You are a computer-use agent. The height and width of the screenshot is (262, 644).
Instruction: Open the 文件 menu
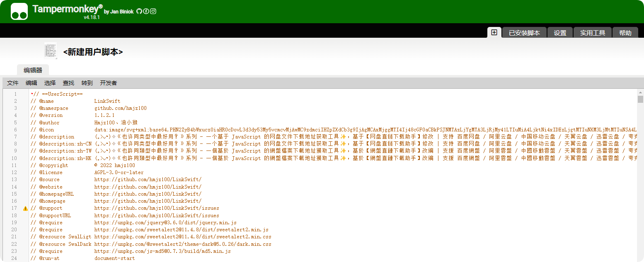(13, 83)
